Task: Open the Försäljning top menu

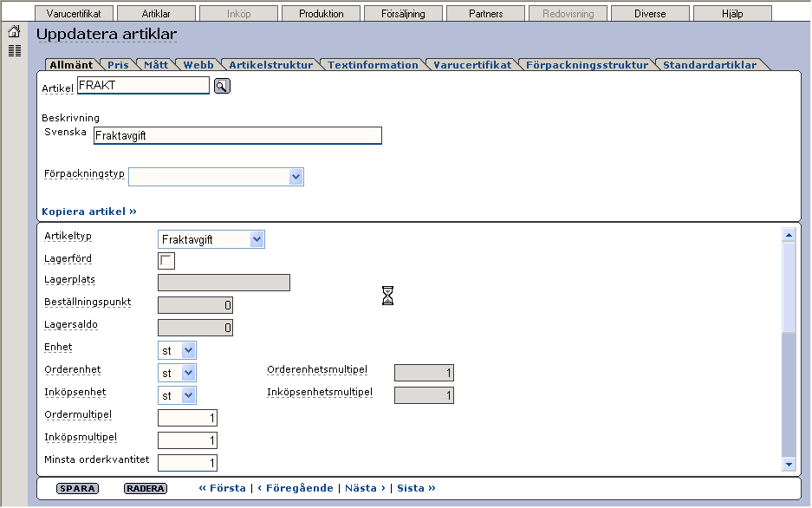Action: pos(404,14)
